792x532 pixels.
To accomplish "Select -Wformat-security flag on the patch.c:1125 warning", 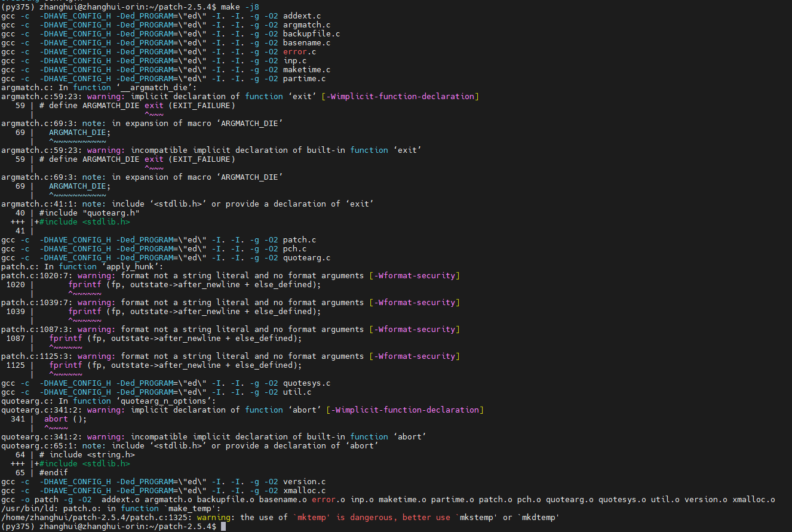I will pos(415,356).
